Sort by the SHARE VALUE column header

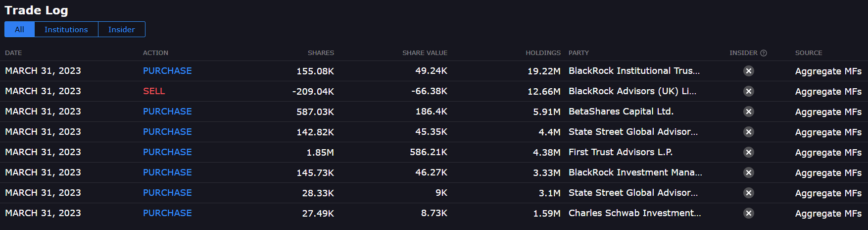tap(425, 53)
